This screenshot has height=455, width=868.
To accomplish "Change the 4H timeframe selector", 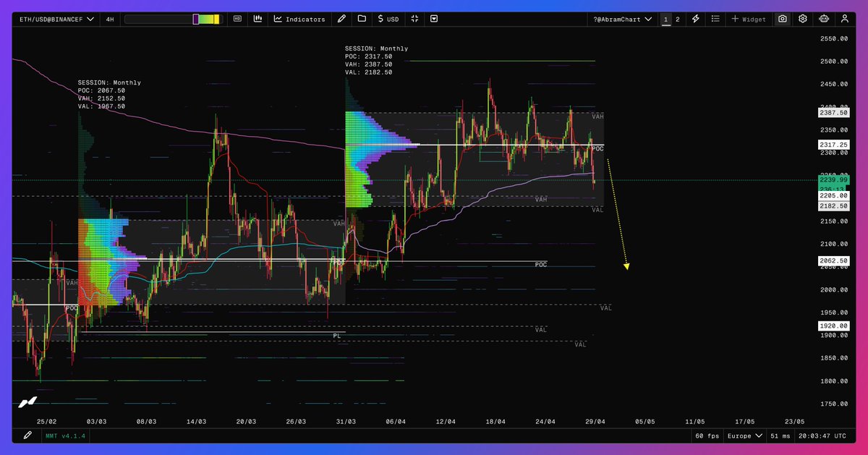I will (109, 20).
